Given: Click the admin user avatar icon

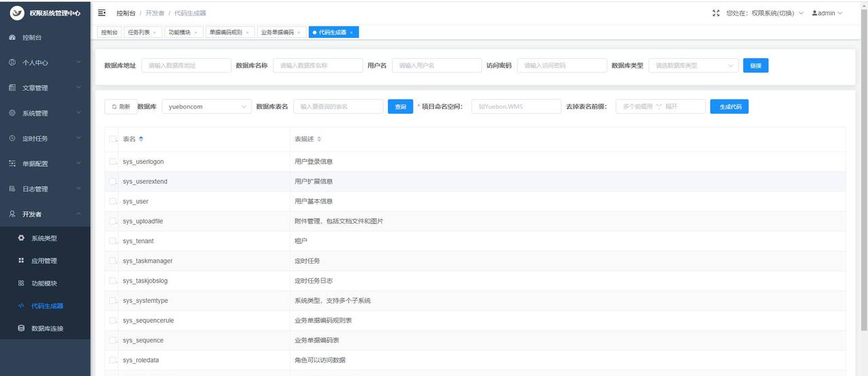Looking at the screenshot, I should coord(814,13).
